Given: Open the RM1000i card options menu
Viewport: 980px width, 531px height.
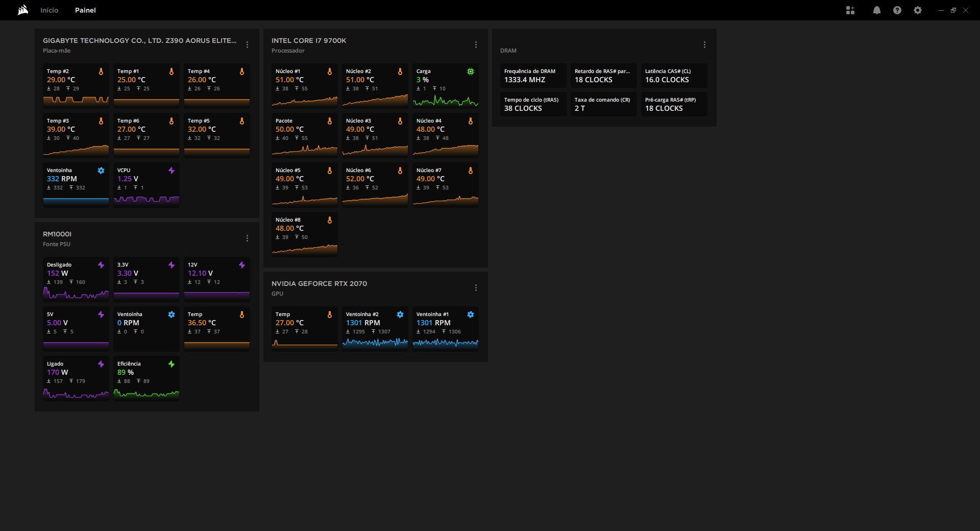Looking at the screenshot, I should tap(248, 238).
